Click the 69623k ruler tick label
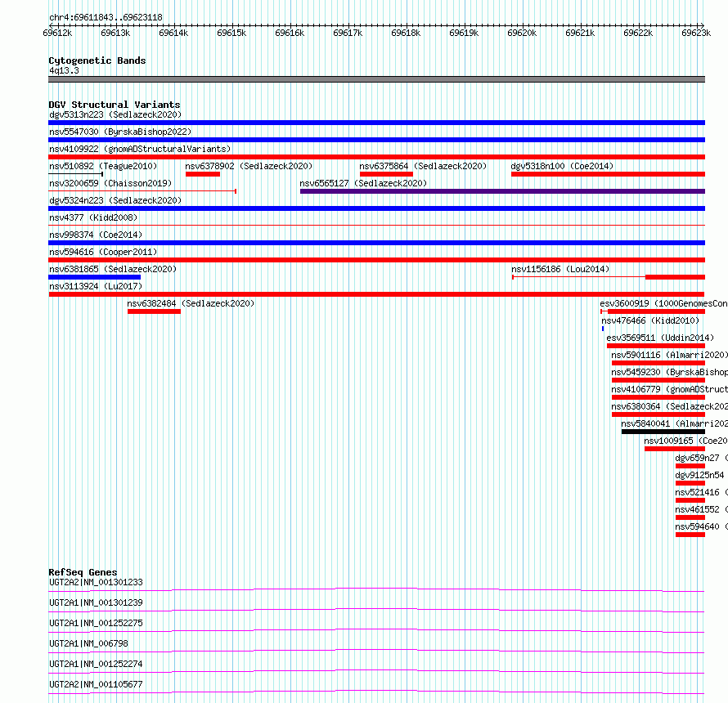 [x=696, y=33]
